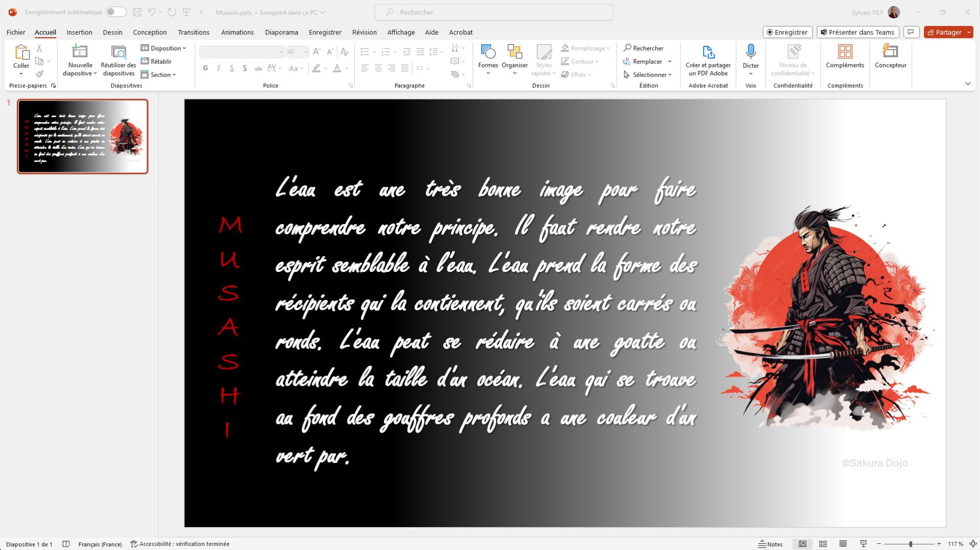Image resolution: width=980 pixels, height=550 pixels.
Task: Switch to slide sorter view icon
Action: point(823,544)
